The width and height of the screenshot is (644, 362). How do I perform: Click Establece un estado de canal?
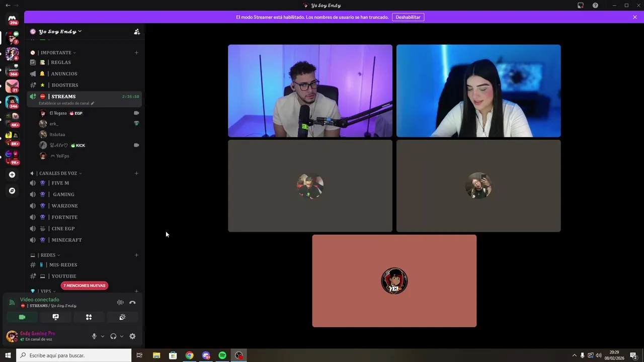[66, 103]
